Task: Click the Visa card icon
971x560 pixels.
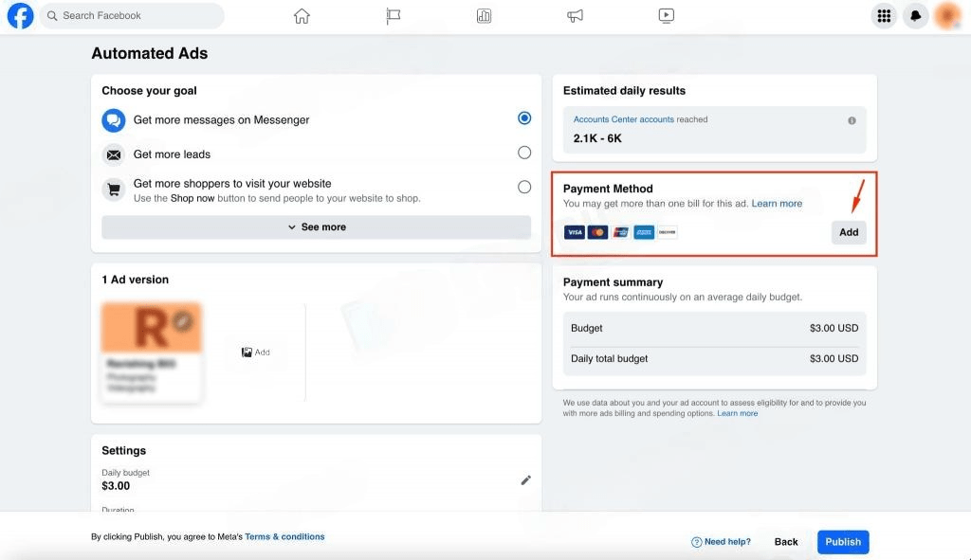Action: coord(574,232)
